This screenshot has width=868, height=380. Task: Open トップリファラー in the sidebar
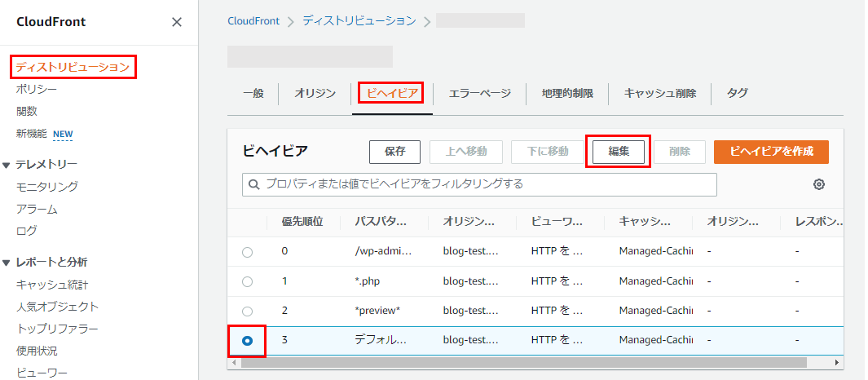click(x=58, y=329)
